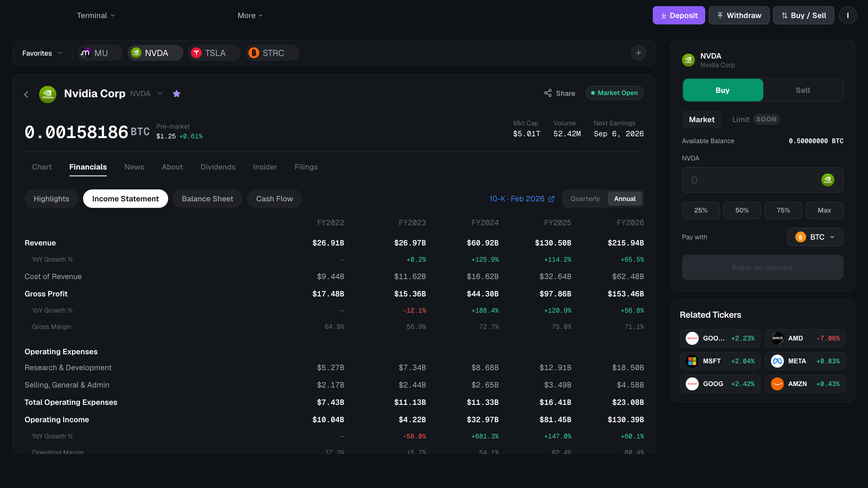Click the Mkt Cap value $5.01T
The width and height of the screenshot is (868, 488).
point(527,134)
